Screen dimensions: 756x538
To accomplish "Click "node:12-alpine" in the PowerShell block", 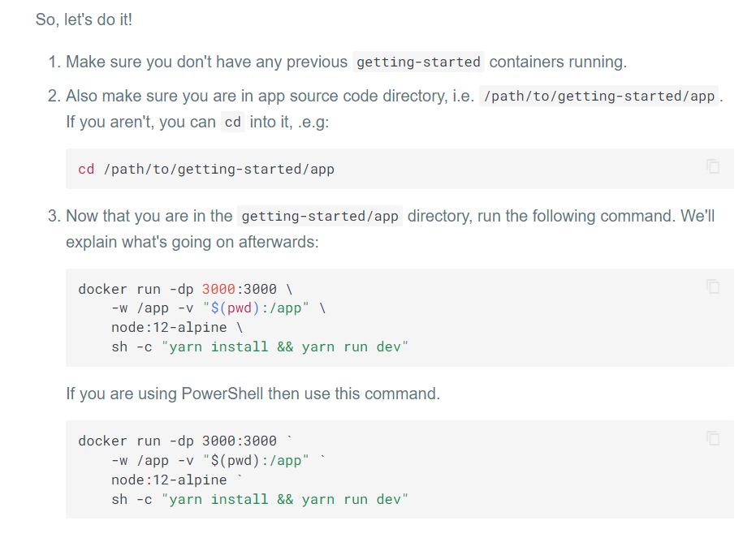I will [169, 480].
